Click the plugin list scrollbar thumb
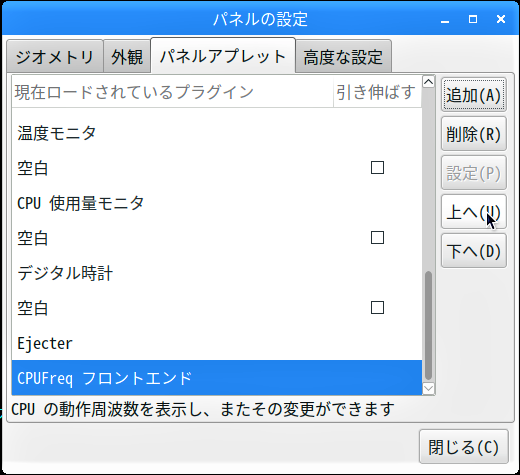This screenshot has height=475, width=520. tap(428, 326)
